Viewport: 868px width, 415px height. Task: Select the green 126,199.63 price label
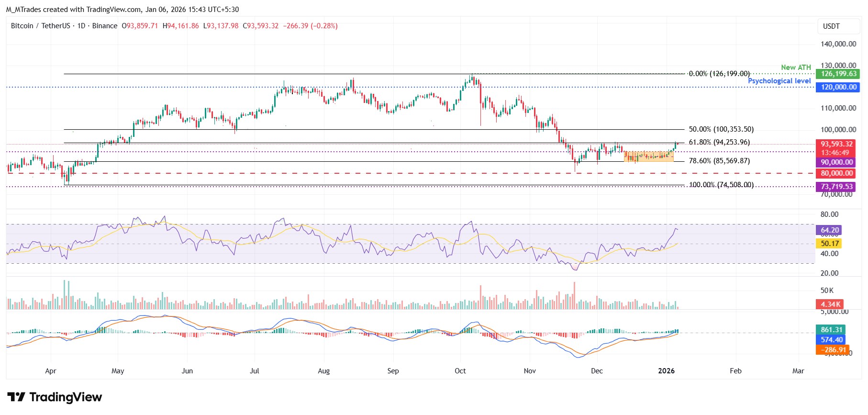[x=838, y=74]
